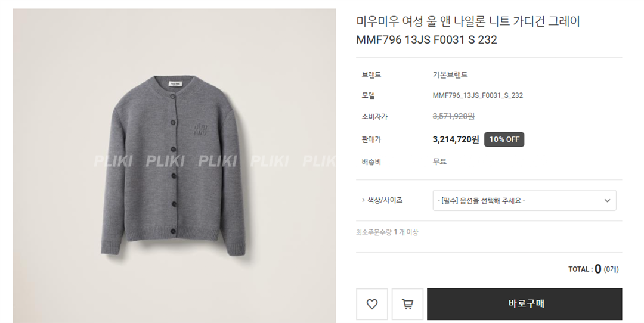Expand the 색상/사이즈 label arrow
644x323 pixels.
tap(364, 200)
